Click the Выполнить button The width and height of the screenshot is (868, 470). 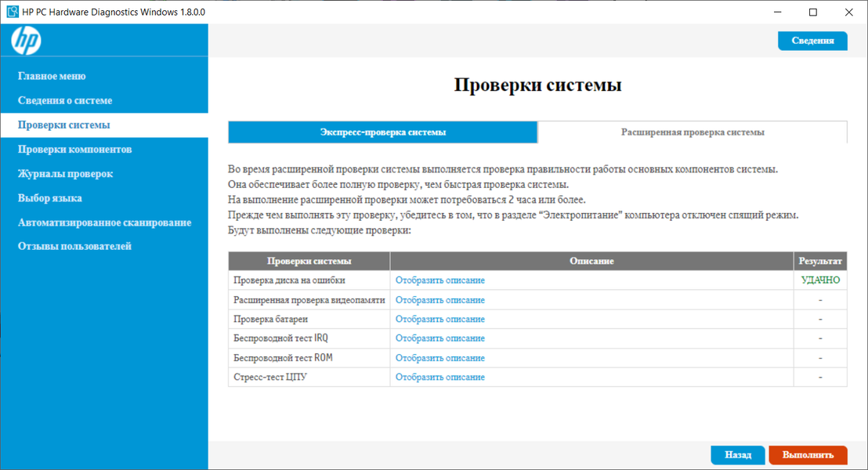click(808, 454)
